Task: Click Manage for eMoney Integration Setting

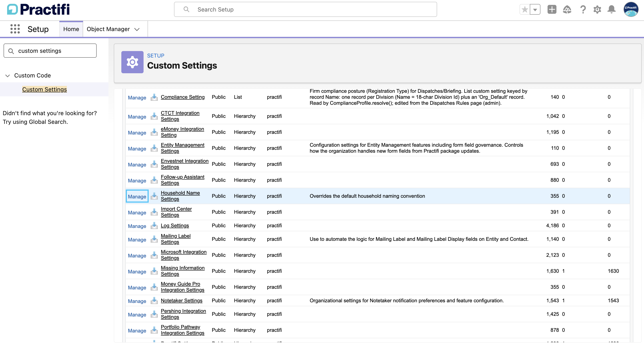Action: coord(137,132)
